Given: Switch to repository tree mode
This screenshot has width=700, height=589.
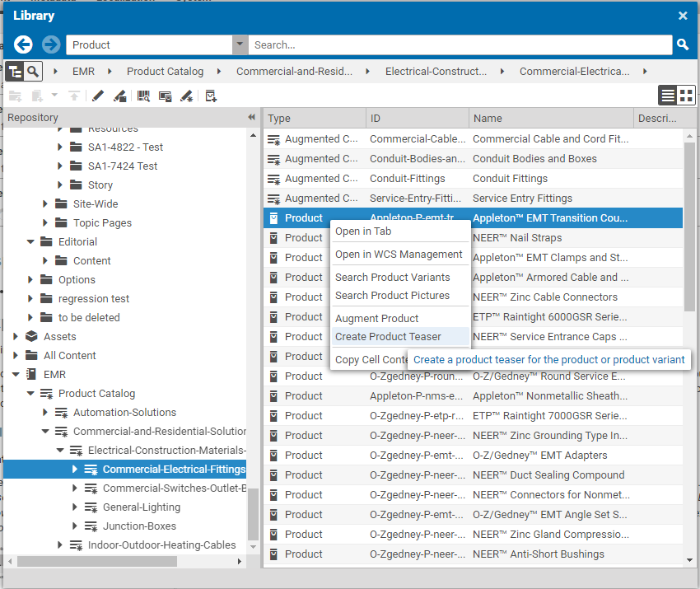Looking at the screenshot, I should 15,72.
